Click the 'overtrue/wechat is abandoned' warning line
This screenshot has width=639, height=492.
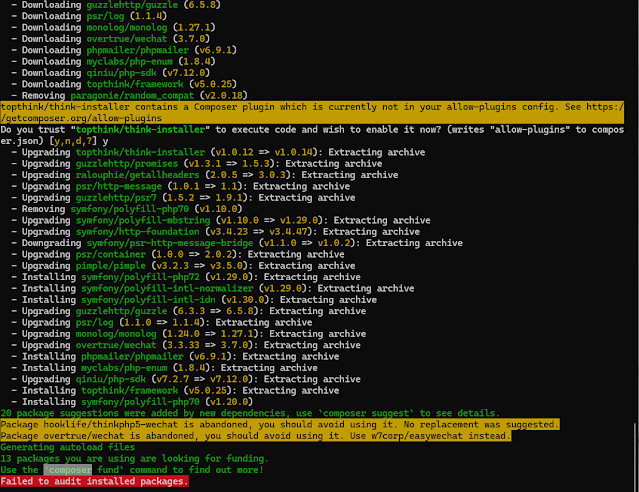click(255, 436)
